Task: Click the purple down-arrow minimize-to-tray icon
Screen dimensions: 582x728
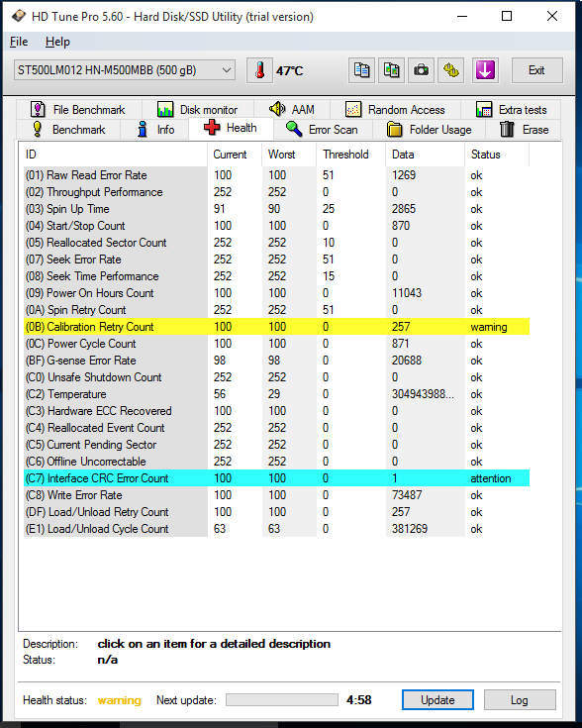Action: point(485,70)
